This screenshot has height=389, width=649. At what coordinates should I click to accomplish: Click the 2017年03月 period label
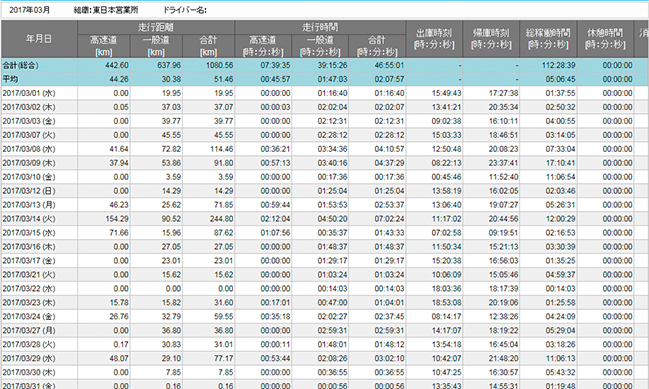[29, 10]
